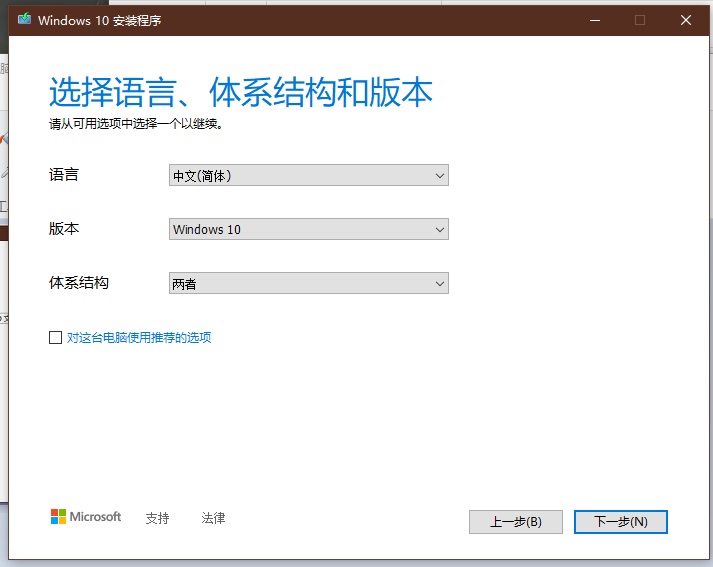The width and height of the screenshot is (713, 567).
Task: Enable 对这台电脑使用推荐的选项 checkbox
Action: (55, 337)
